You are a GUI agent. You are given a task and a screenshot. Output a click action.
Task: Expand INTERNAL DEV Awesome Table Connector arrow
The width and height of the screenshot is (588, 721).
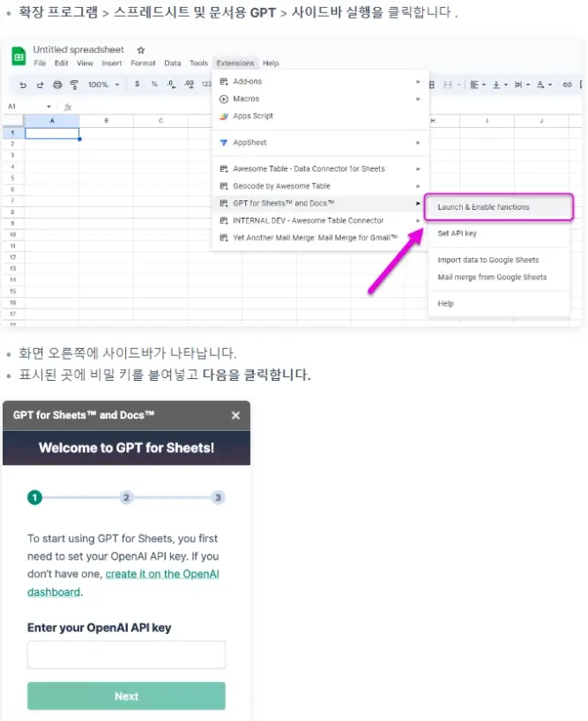(x=418, y=220)
